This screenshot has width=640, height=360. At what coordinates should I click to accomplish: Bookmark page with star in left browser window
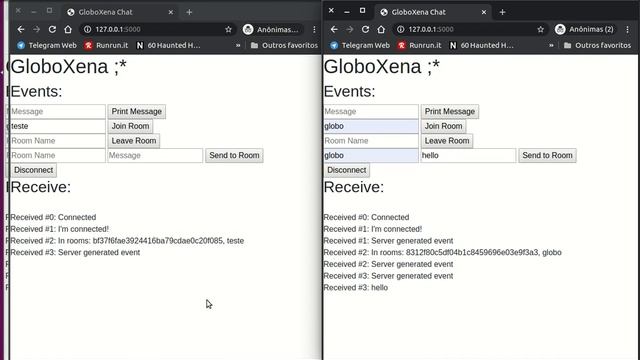click(x=229, y=29)
